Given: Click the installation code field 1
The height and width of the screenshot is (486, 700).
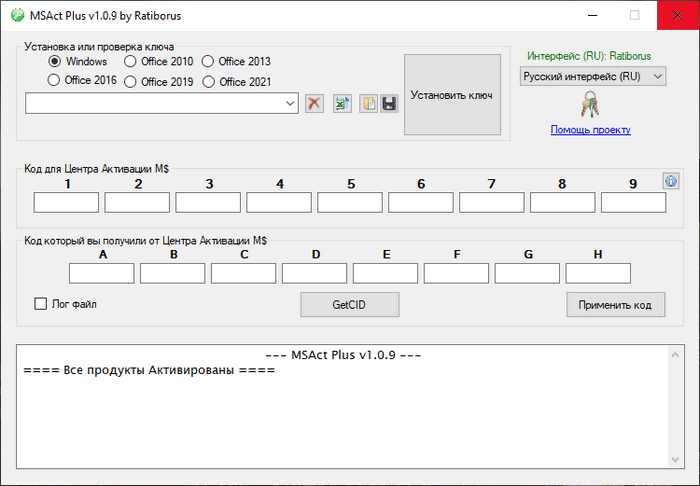Looking at the screenshot, I should click(x=66, y=203).
